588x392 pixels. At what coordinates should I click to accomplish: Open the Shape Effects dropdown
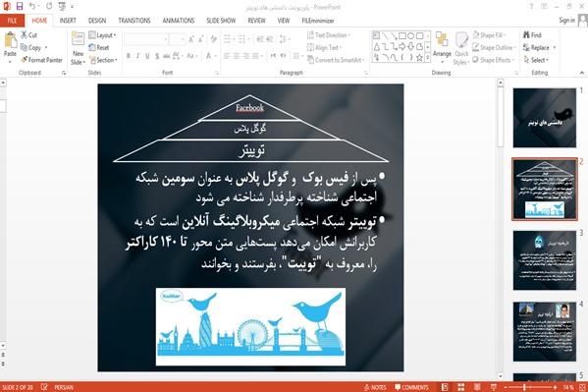click(493, 60)
